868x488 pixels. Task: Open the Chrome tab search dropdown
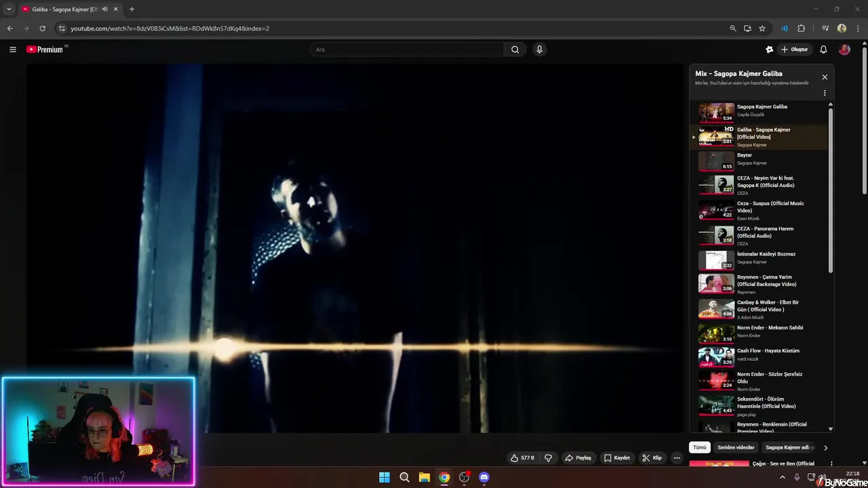coord(9,9)
